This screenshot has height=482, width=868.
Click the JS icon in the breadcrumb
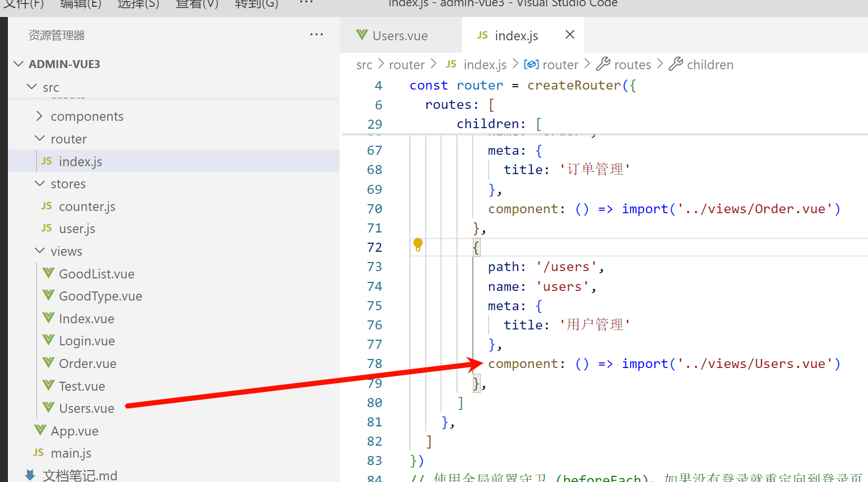click(x=451, y=64)
